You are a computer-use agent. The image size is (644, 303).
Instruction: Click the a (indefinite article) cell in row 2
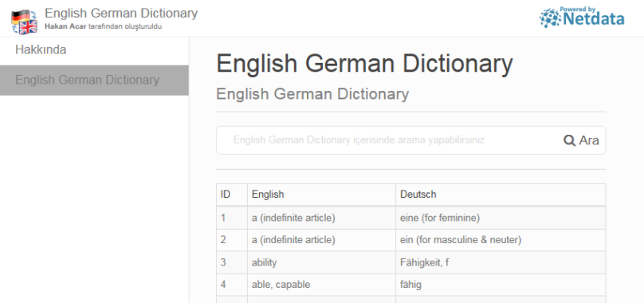tap(321, 240)
